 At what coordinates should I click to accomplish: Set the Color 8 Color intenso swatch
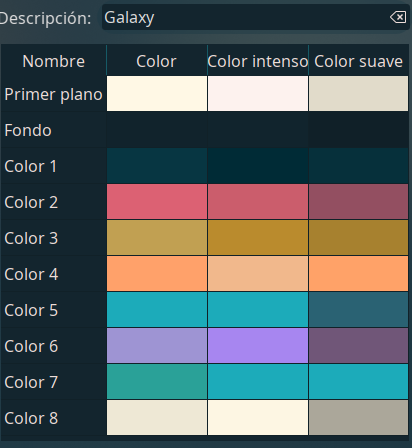coord(258,418)
